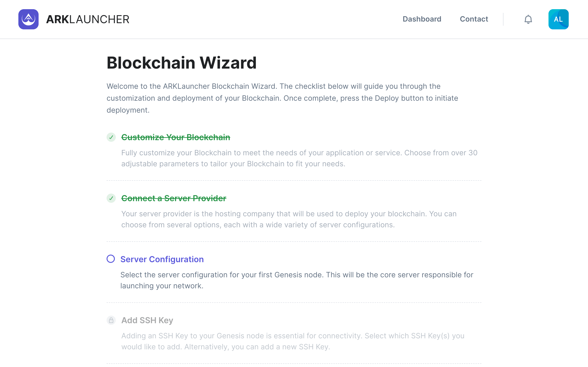Image resolution: width=588 pixels, height=367 pixels.
Task: Open the Customize Your Blockchain step
Action: [x=176, y=137]
